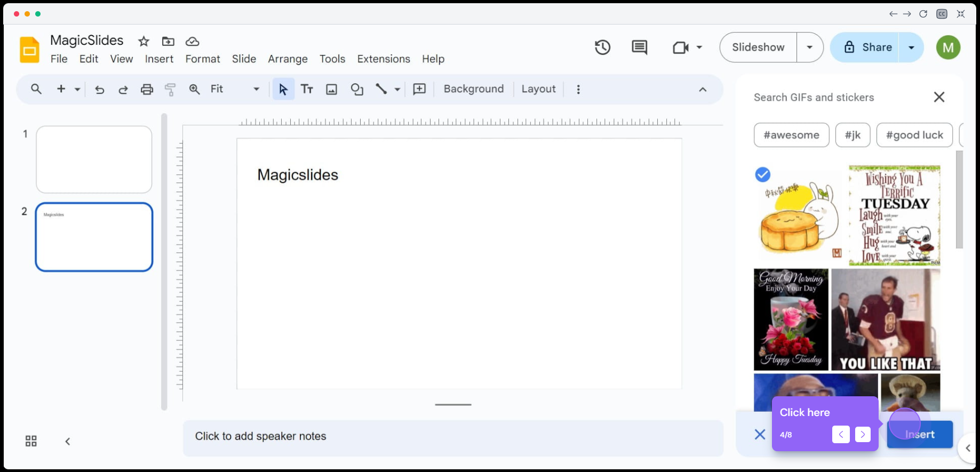Select the #good luck tag chip
The width and height of the screenshot is (980, 472).
[x=914, y=135]
